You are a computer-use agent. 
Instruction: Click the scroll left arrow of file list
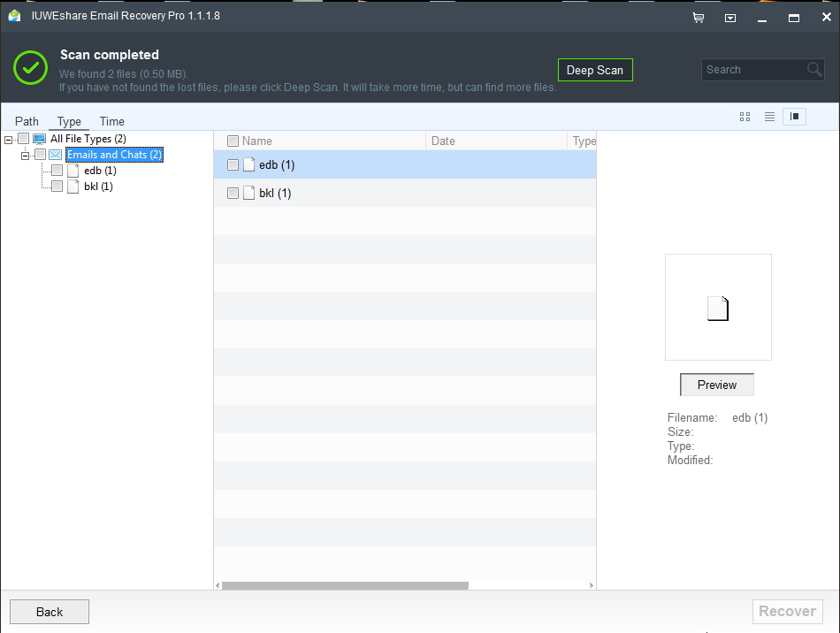pyautogui.click(x=218, y=585)
